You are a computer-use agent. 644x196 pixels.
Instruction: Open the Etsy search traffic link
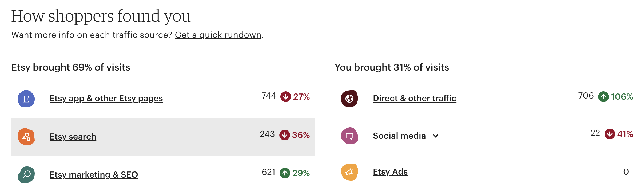[x=73, y=137]
